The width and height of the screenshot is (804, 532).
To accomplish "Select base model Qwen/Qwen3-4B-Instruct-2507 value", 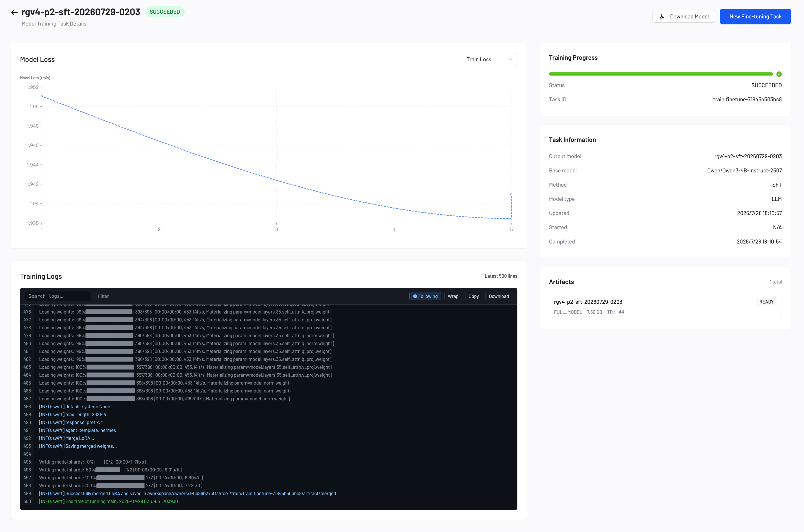I will click(x=744, y=171).
